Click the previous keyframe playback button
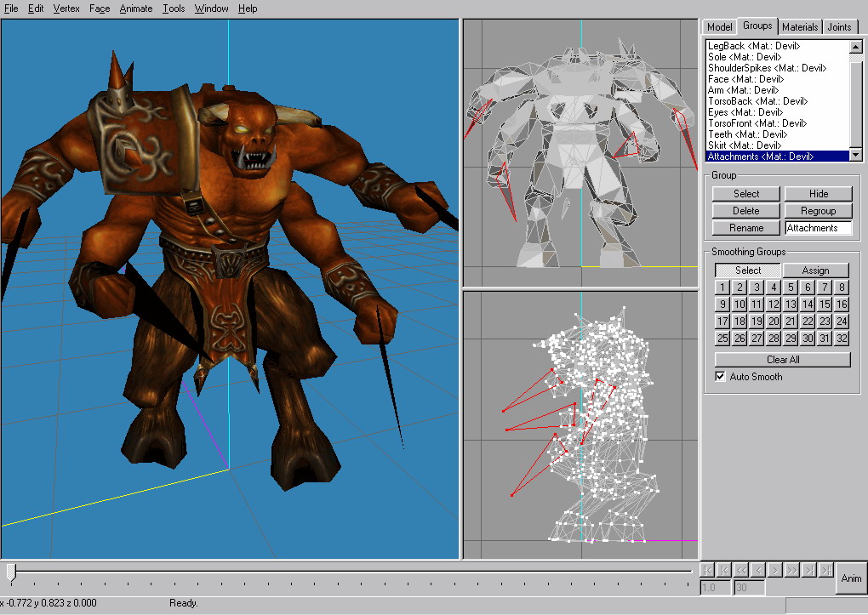This screenshot has width=868, height=615. [724, 570]
